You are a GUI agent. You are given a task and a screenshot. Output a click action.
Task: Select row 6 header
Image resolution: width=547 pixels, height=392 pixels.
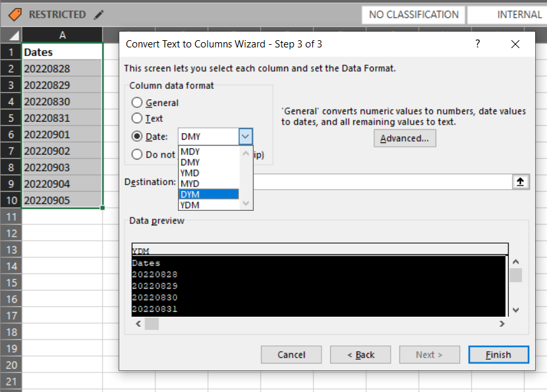coord(11,134)
